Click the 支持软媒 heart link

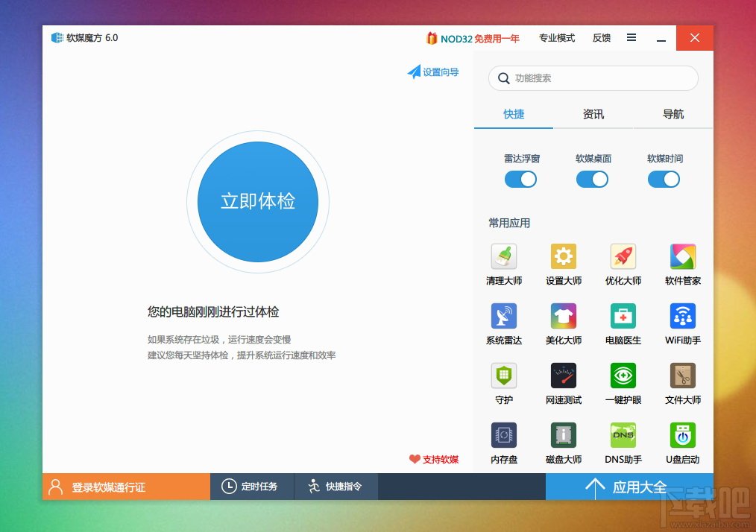pos(434,459)
